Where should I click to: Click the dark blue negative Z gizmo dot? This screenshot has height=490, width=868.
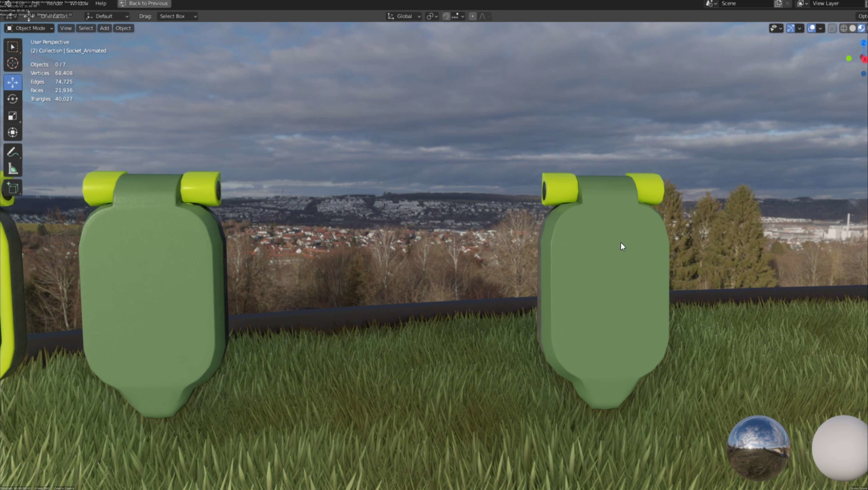coord(864,74)
